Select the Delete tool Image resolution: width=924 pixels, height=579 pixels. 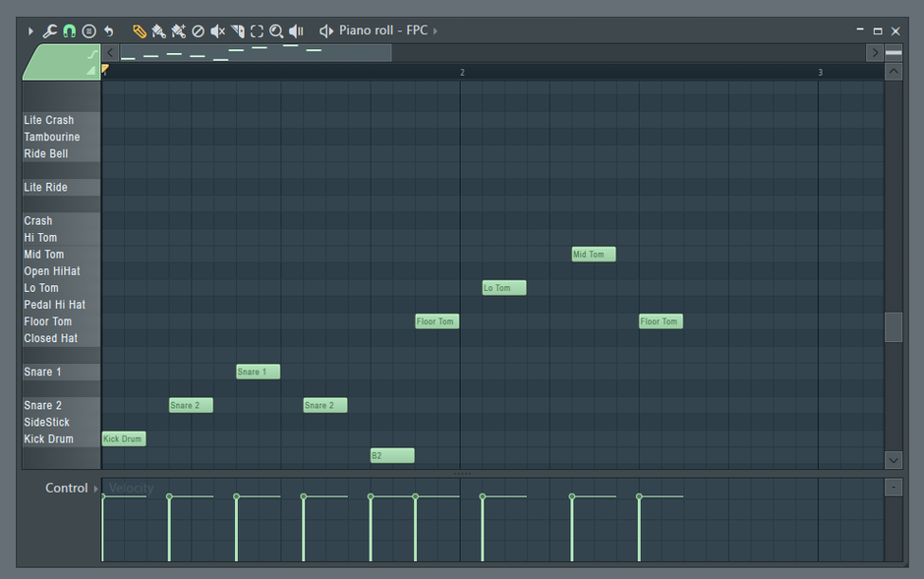(198, 30)
